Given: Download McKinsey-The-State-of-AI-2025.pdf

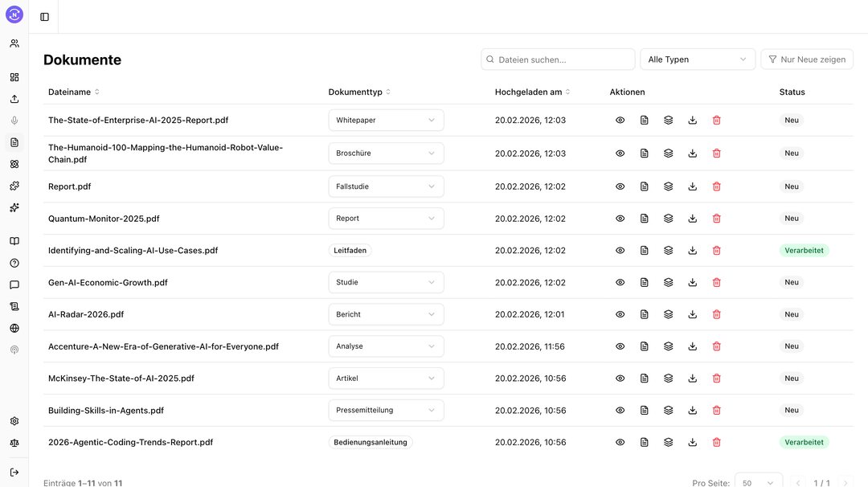Looking at the screenshot, I should click(x=693, y=379).
